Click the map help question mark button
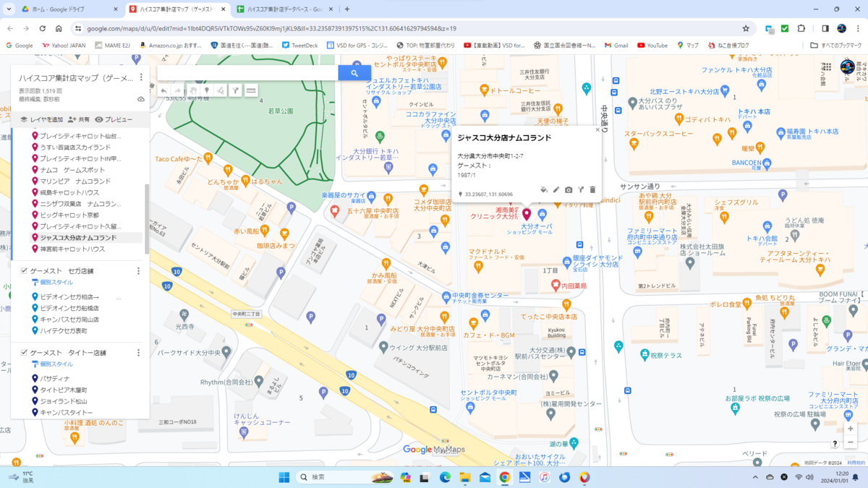The height and width of the screenshot is (488, 868). pos(835,444)
